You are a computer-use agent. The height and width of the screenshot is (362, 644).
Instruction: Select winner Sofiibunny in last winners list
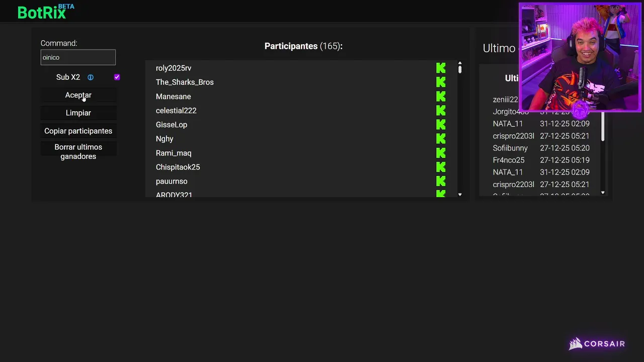510,148
